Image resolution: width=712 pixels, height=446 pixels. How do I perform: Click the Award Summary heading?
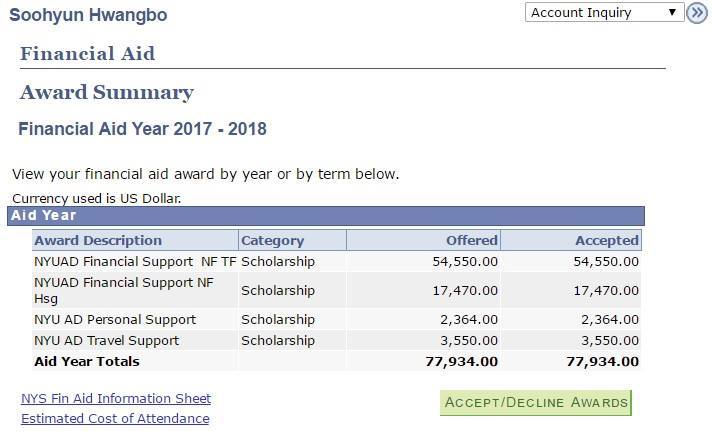106,93
